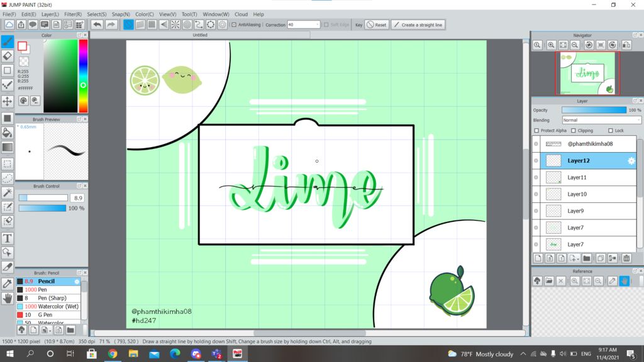Select the Eraser tool
644x362 pixels.
click(x=8, y=56)
